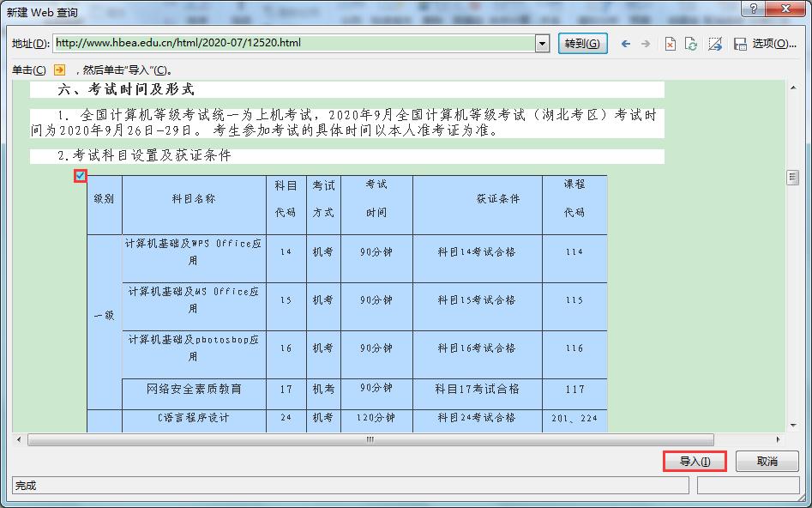This screenshot has height=508, width=812.
Task: Click the Forward navigation arrow
Action: (646, 43)
